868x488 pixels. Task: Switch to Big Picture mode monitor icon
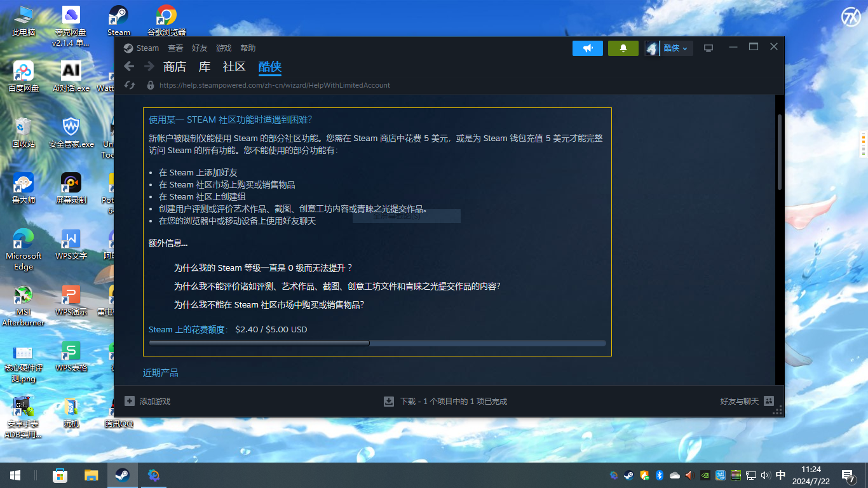[x=709, y=48]
